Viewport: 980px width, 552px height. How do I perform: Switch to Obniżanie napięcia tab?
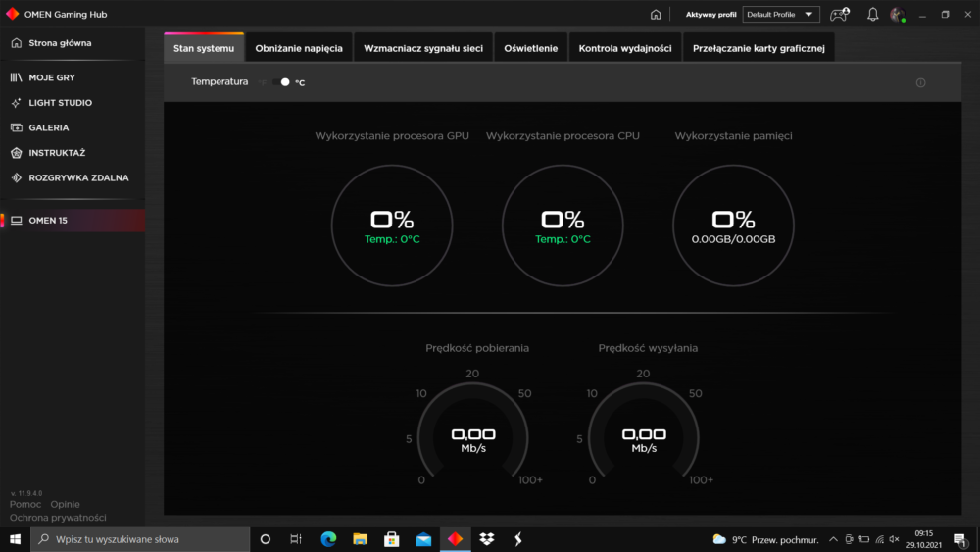click(299, 48)
